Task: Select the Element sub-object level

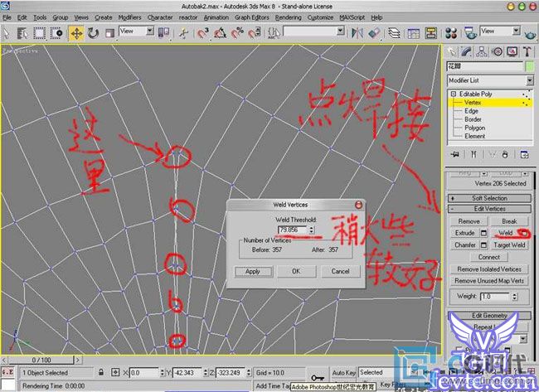Action: (474, 136)
